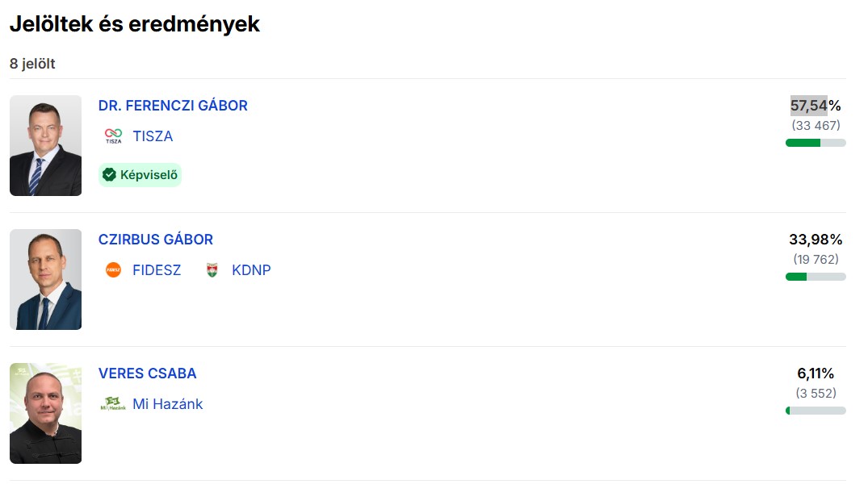Image resolution: width=868 pixels, height=484 pixels.
Task: Click the Mi Hazánk party name link
Action: click(168, 404)
